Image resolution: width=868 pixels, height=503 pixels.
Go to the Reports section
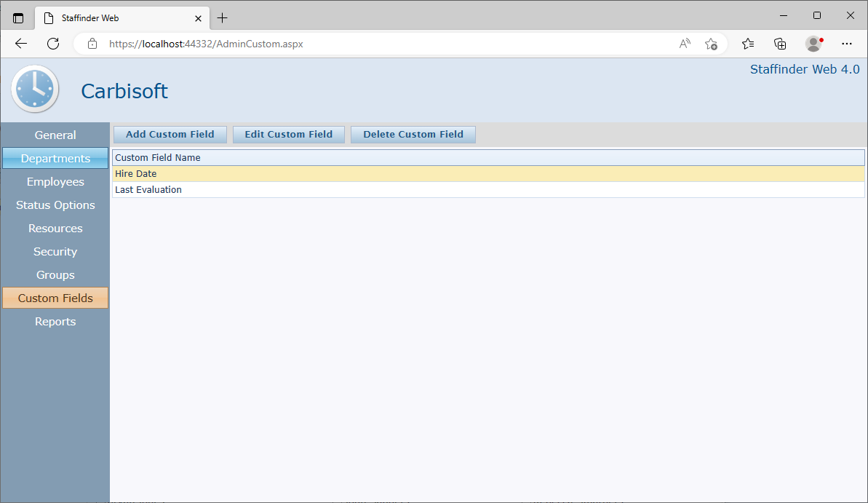pos(55,322)
